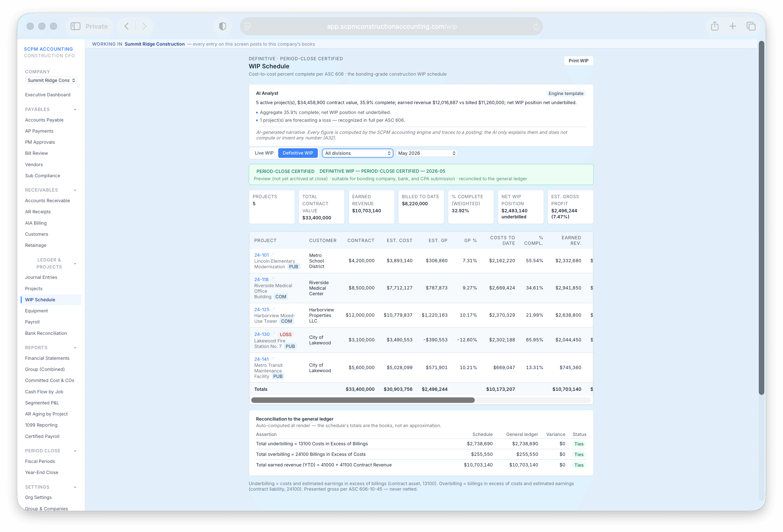
Task: Click the PUB tag on Lincoln Elementary
Action: [293, 267]
